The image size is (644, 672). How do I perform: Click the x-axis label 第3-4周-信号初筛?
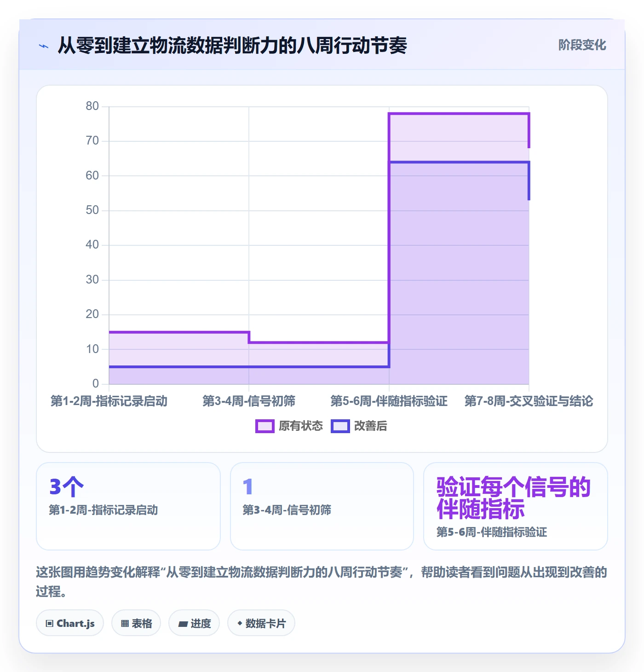click(x=249, y=401)
